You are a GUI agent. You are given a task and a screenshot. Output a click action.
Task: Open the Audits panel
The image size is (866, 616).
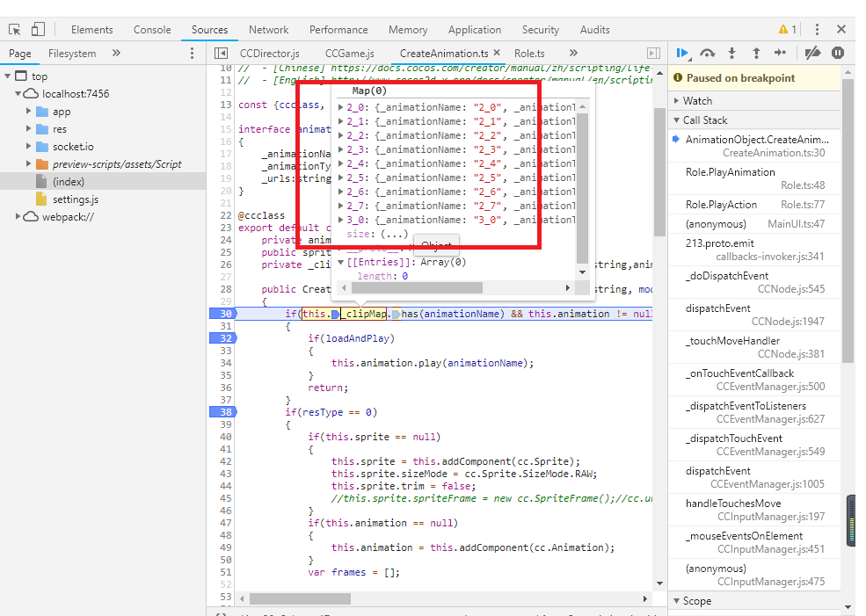click(x=594, y=30)
